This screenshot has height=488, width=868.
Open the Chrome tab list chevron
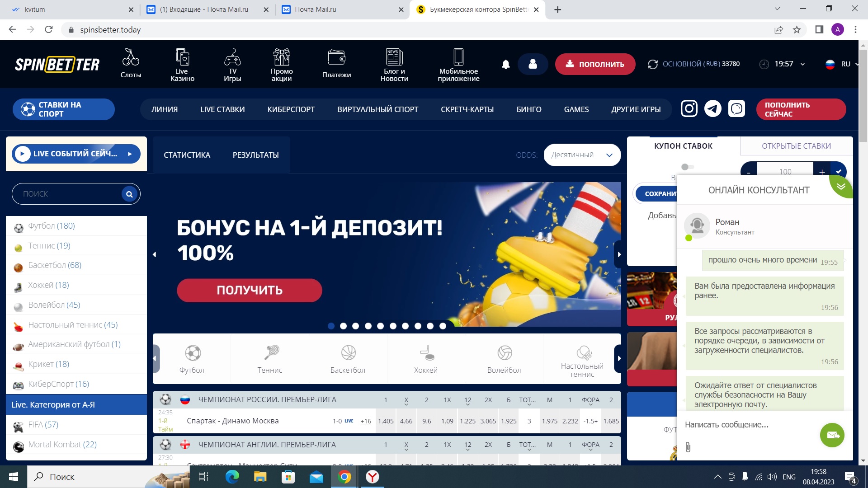coord(778,9)
